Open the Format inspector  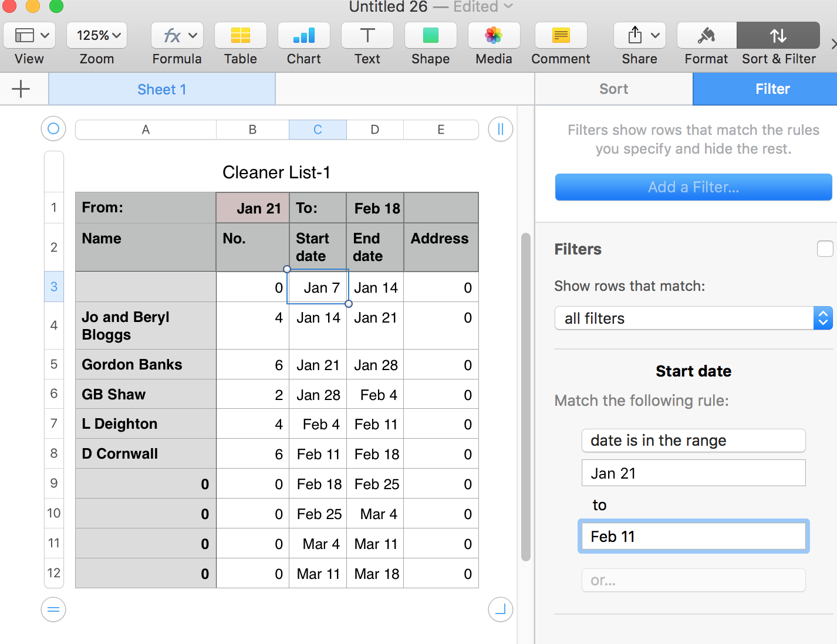coord(706,36)
